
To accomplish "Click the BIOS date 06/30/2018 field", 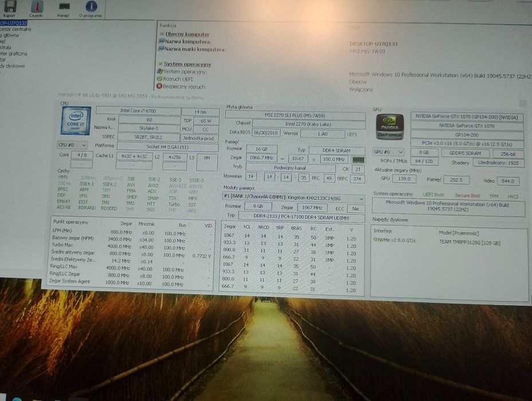I will [x=266, y=133].
